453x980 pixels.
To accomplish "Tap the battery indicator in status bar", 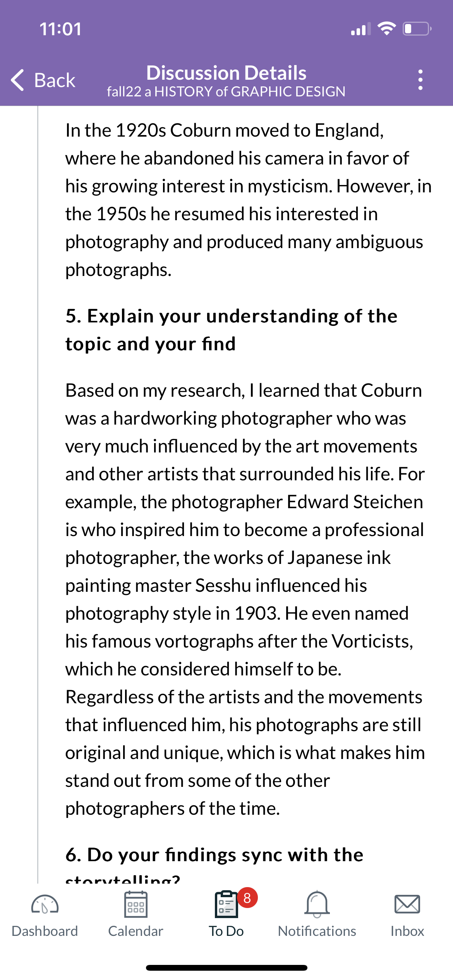I will pos(417,29).
